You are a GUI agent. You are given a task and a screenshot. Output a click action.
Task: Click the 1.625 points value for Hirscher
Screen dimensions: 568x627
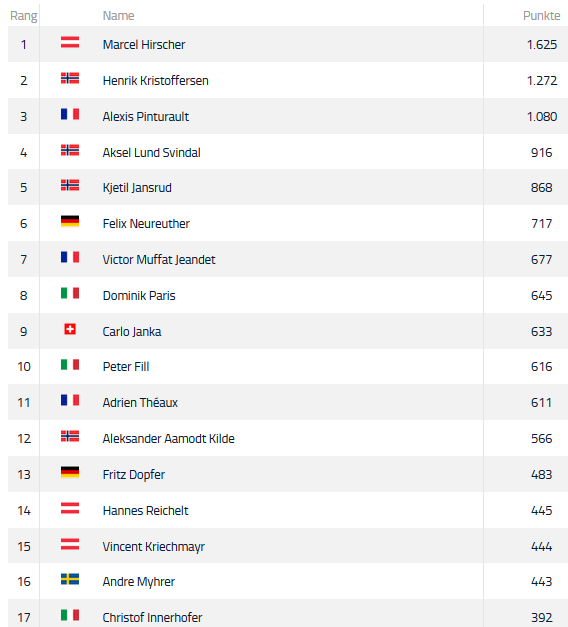(x=542, y=44)
